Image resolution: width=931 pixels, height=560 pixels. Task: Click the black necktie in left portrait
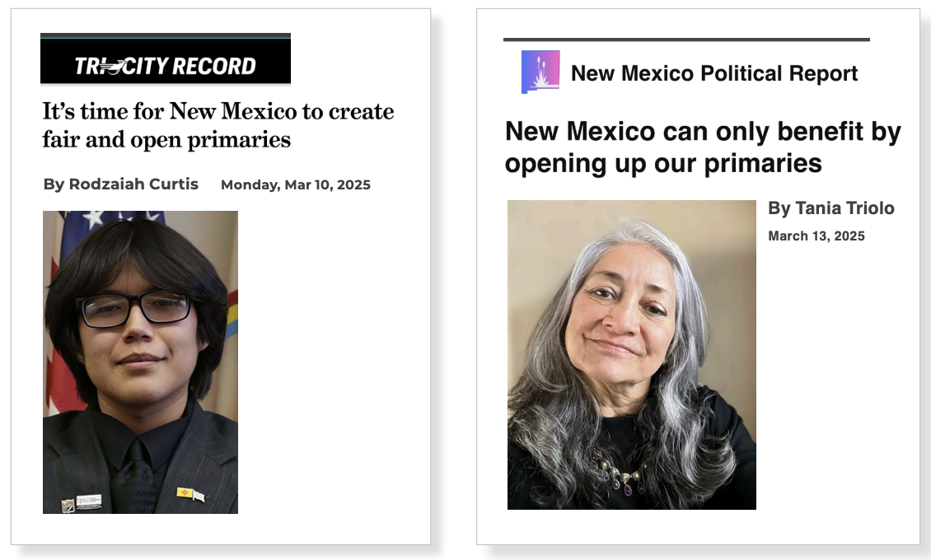tap(134, 474)
